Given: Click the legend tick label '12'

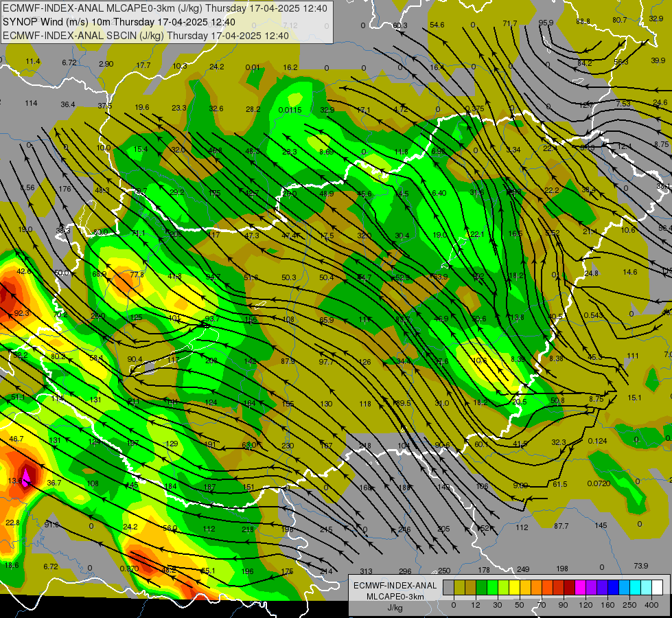Looking at the screenshot, I should click(x=476, y=605).
